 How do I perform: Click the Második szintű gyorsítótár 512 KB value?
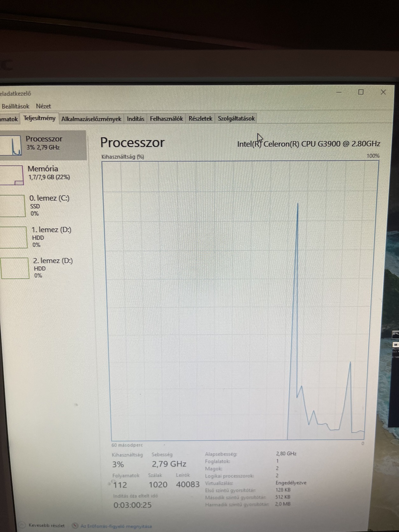[x=283, y=497]
